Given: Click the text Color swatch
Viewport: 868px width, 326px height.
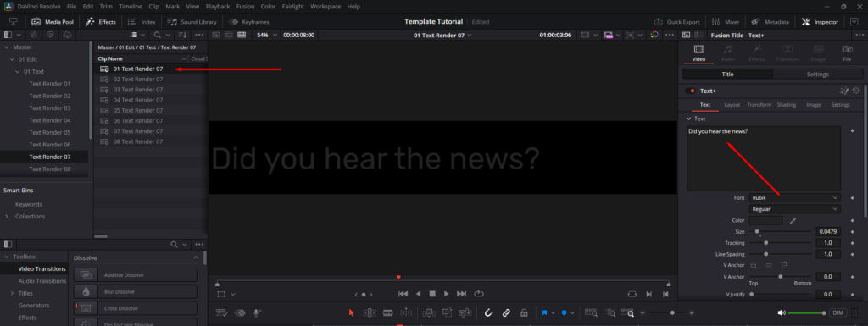Looking at the screenshot, I should click(765, 220).
